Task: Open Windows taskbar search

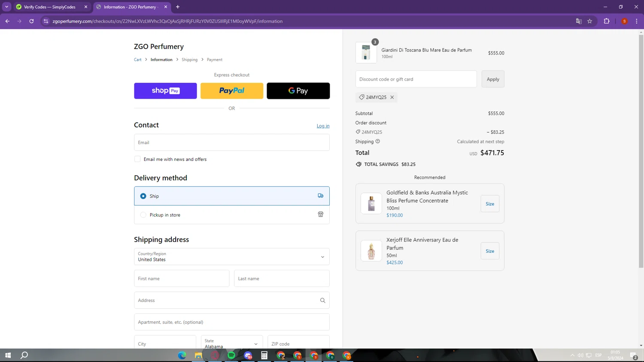Action: [x=24, y=355]
